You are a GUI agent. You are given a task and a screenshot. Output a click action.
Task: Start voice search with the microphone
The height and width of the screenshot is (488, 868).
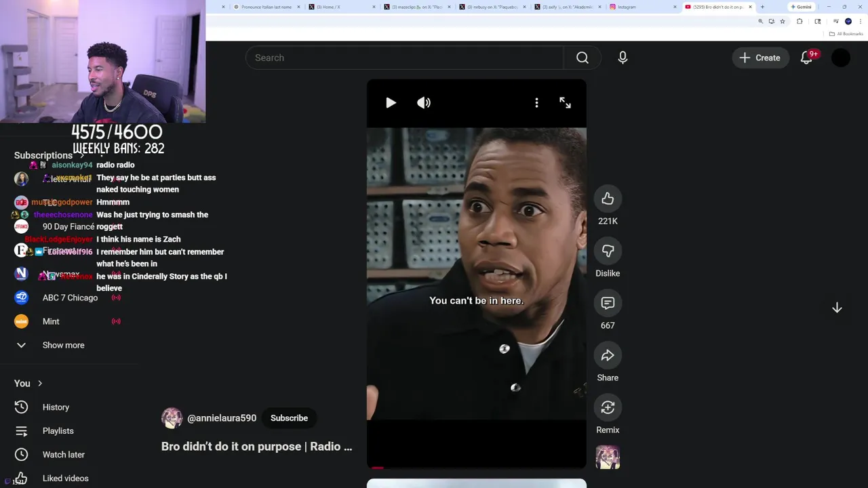pyautogui.click(x=623, y=58)
